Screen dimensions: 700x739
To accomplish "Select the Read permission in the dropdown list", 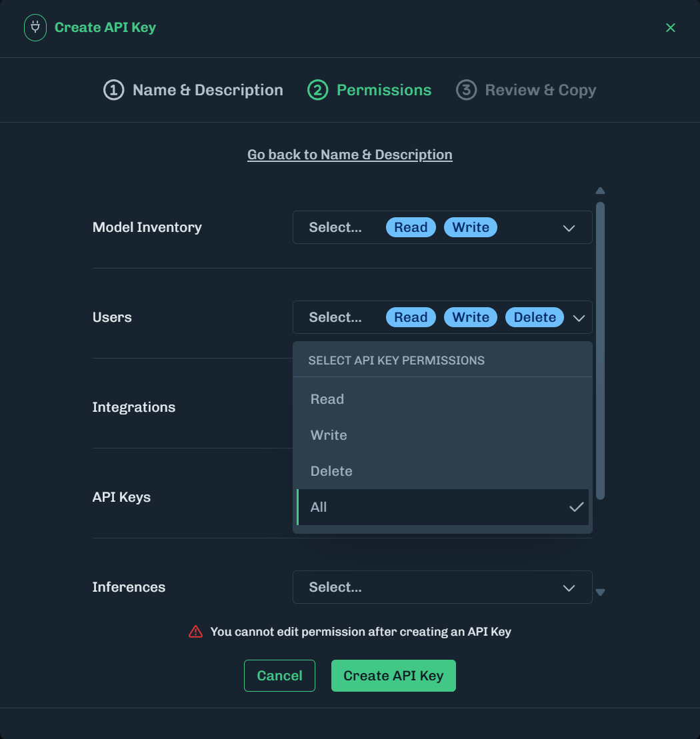I will (x=327, y=398).
